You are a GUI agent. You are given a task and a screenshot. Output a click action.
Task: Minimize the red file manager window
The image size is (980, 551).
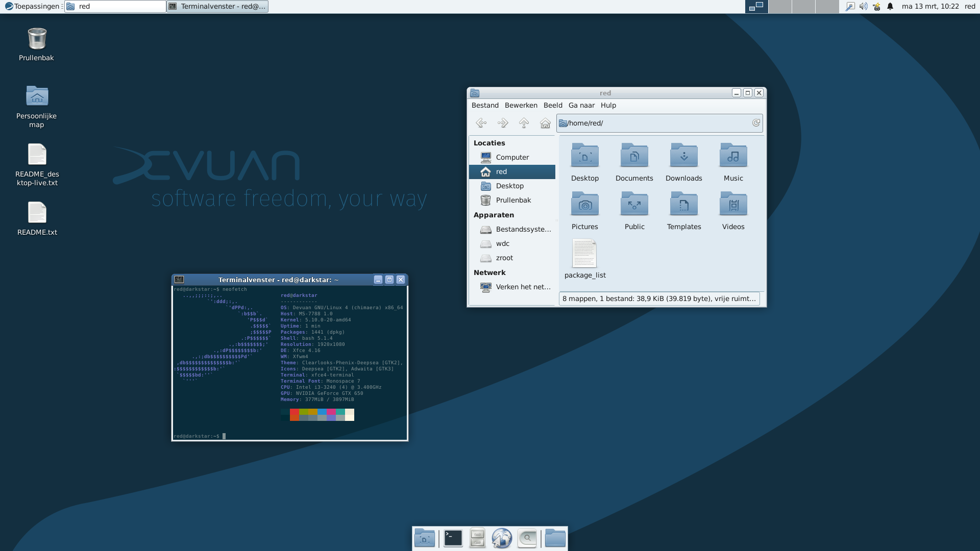[x=736, y=93]
